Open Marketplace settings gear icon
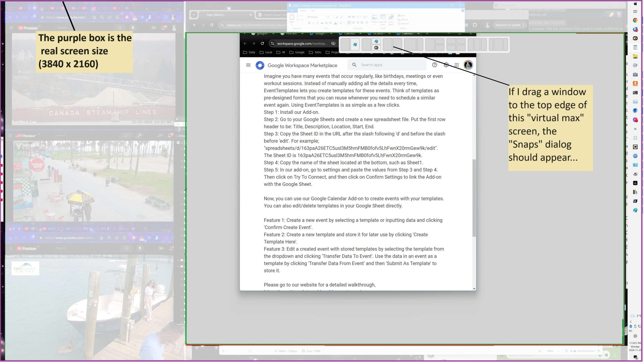 click(446, 65)
